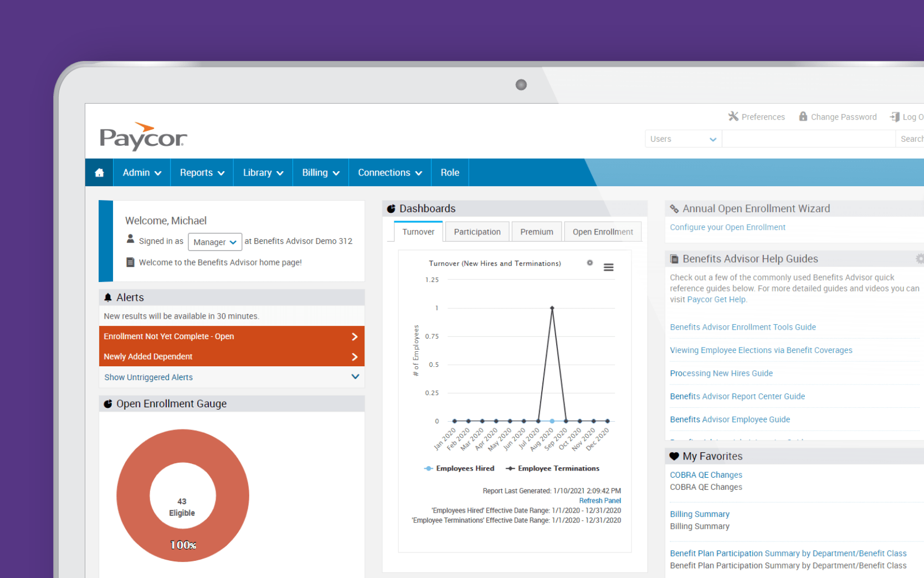This screenshot has height=578, width=924.
Task: Click the chart settings gear icon
Action: (590, 263)
